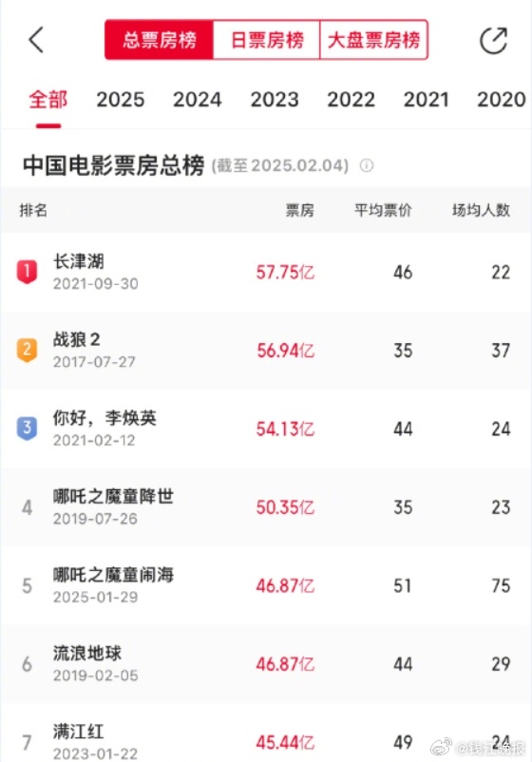Open the 哪吒之魔童闹海 movie entry
This screenshot has height=762, width=532.
click(x=266, y=585)
